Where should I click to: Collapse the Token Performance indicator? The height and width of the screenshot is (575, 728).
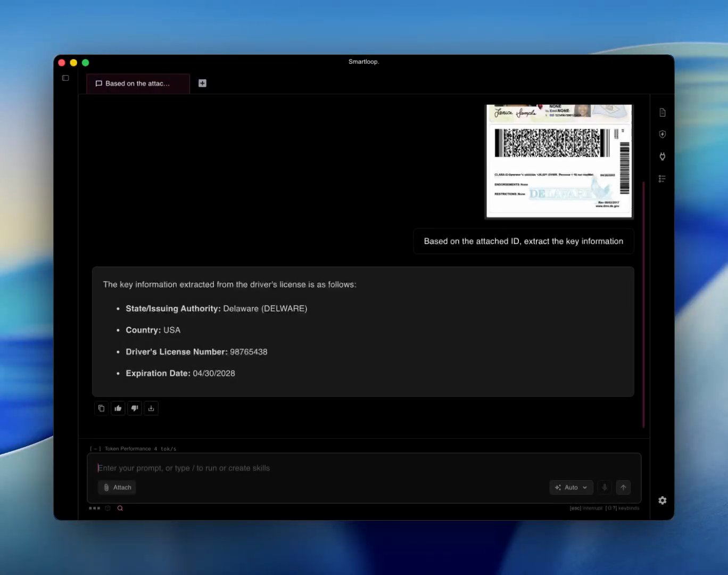point(95,449)
